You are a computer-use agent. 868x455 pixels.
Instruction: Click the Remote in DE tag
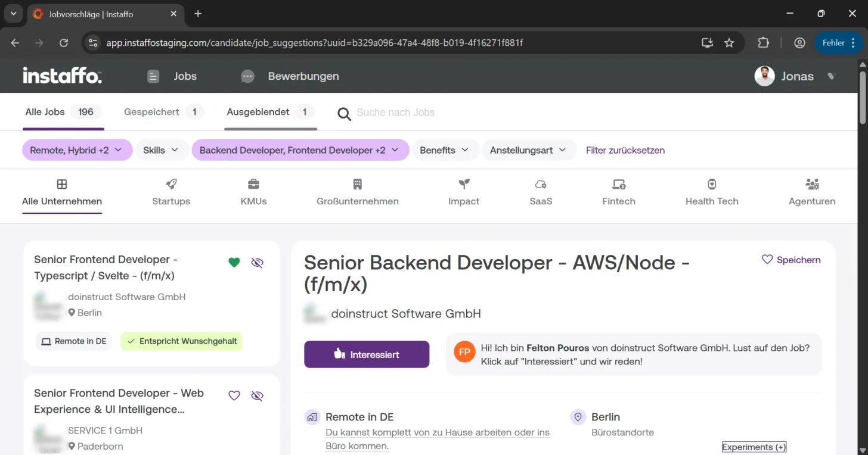pos(74,341)
